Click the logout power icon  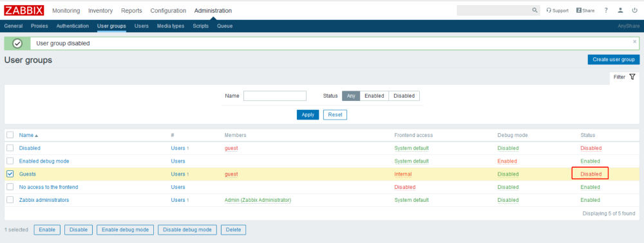pyautogui.click(x=634, y=11)
